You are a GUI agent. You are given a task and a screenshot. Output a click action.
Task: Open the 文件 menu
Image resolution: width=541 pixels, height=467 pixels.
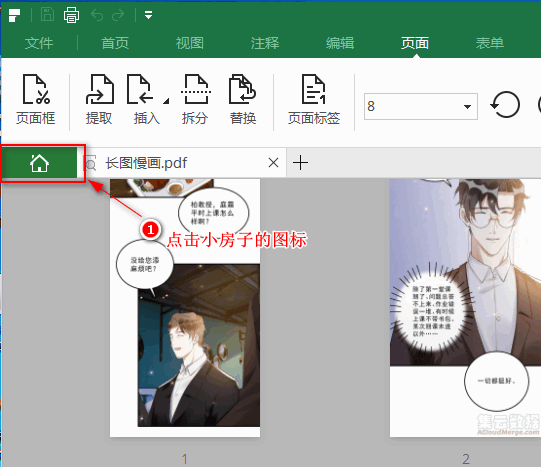pos(39,43)
